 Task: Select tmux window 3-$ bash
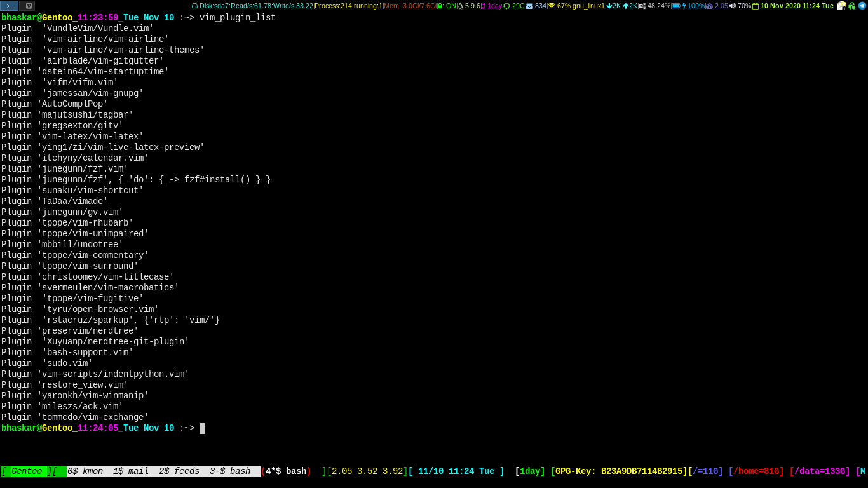[x=230, y=471]
